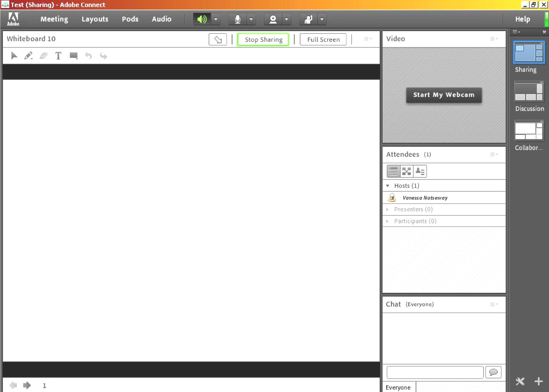
Task: Click the host icon beside Vanessa Natseway
Action: tap(392, 197)
